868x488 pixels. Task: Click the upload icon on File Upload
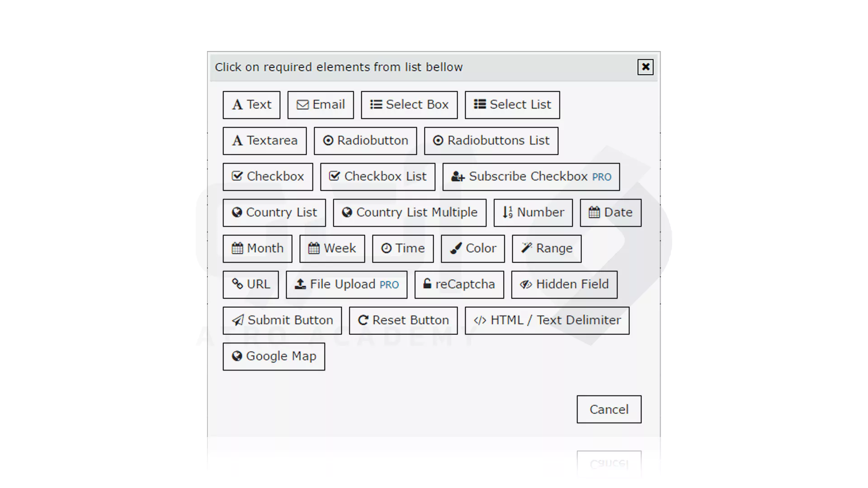(300, 284)
